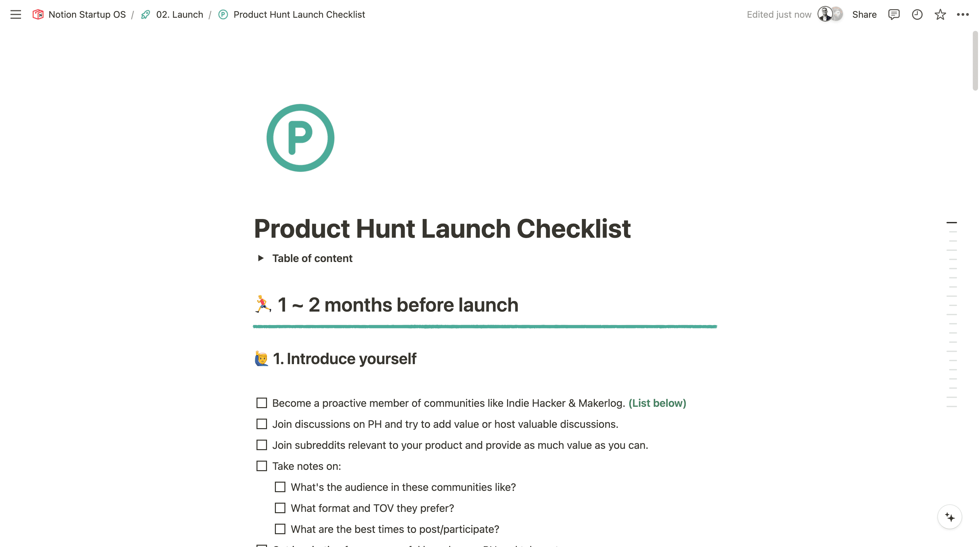Open the sidebar menu icon

pos(15,14)
